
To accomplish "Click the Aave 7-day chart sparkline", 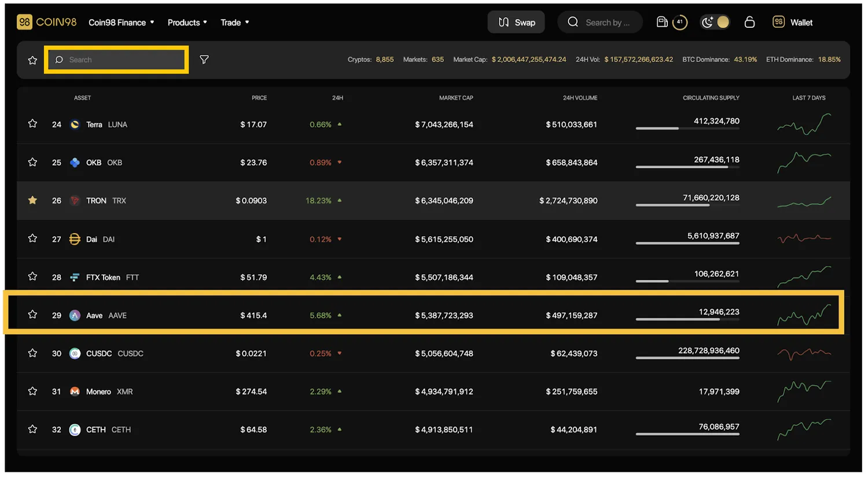I will tap(804, 315).
